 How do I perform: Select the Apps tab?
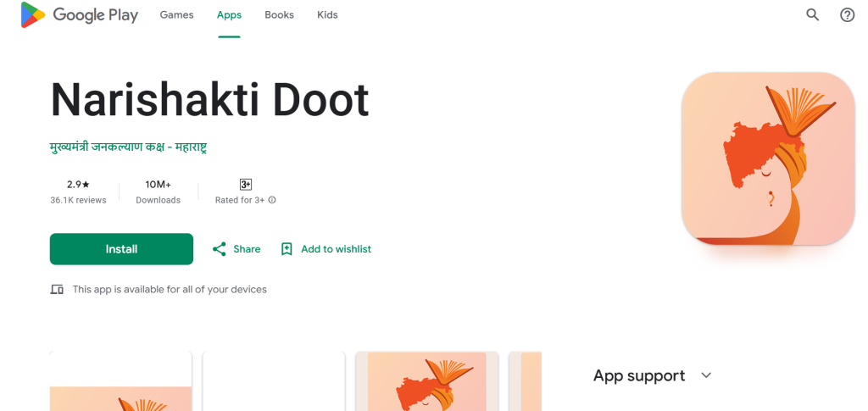229,15
